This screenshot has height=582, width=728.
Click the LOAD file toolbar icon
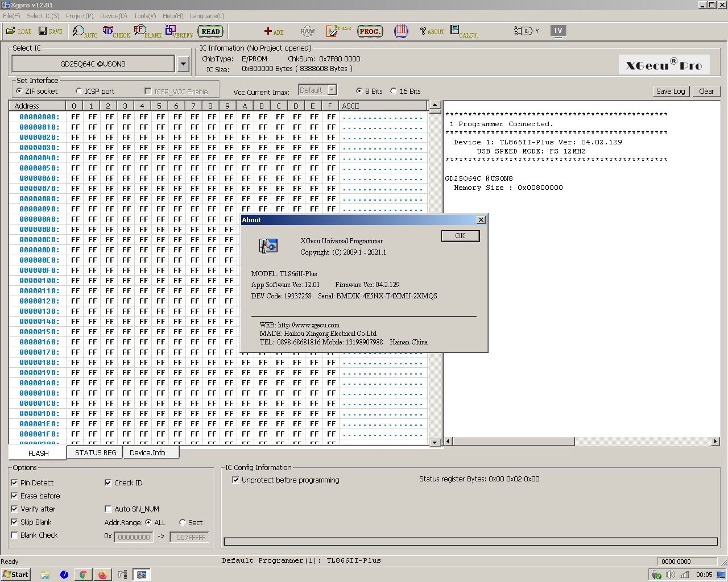pos(19,31)
